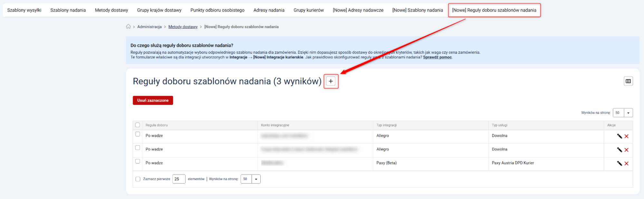Toggle the select-all checkbox in the table header
Screen dimensions: 644x199
(x=138, y=125)
